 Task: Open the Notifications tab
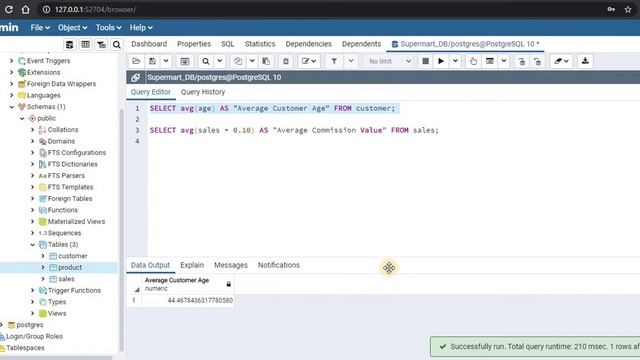(279, 265)
